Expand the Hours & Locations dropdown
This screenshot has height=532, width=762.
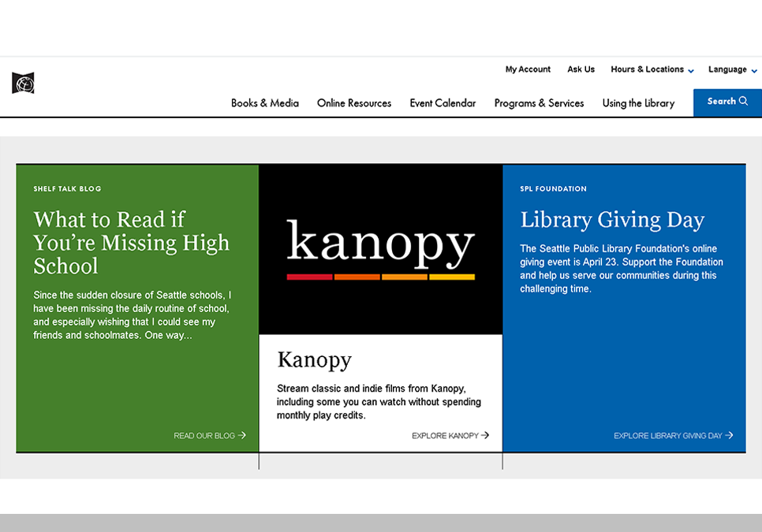click(647, 69)
